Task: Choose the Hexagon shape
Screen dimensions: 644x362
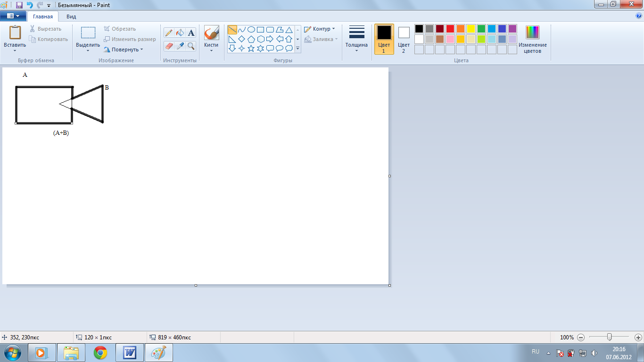Action: tap(261, 39)
